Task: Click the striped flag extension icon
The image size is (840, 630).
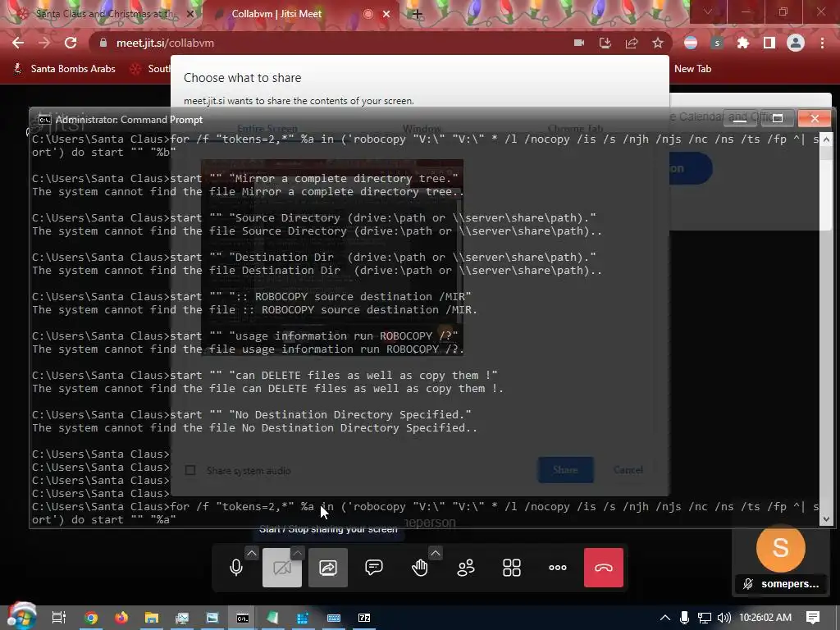Action: [691, 43]
